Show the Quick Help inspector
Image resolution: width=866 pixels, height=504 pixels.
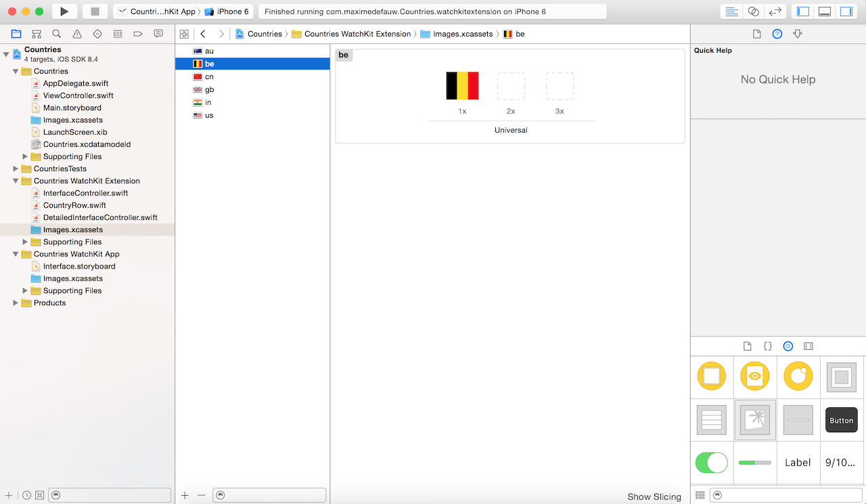(x=777, y=34)
